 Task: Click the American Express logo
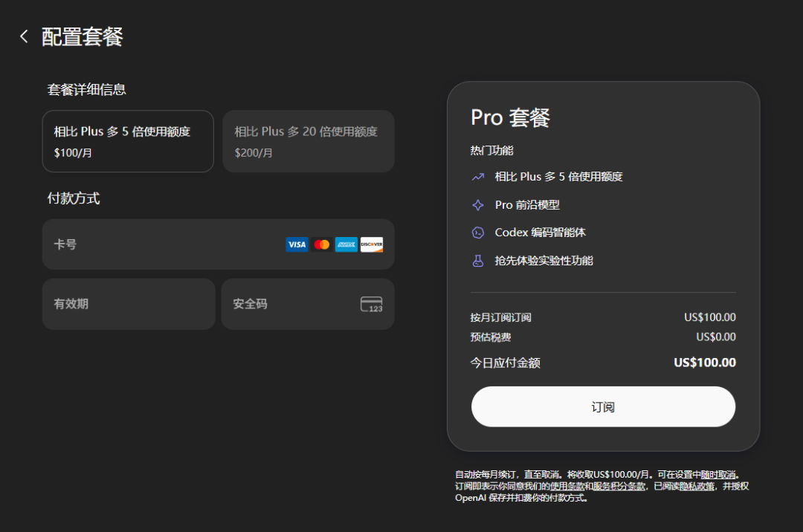(346, 244)
